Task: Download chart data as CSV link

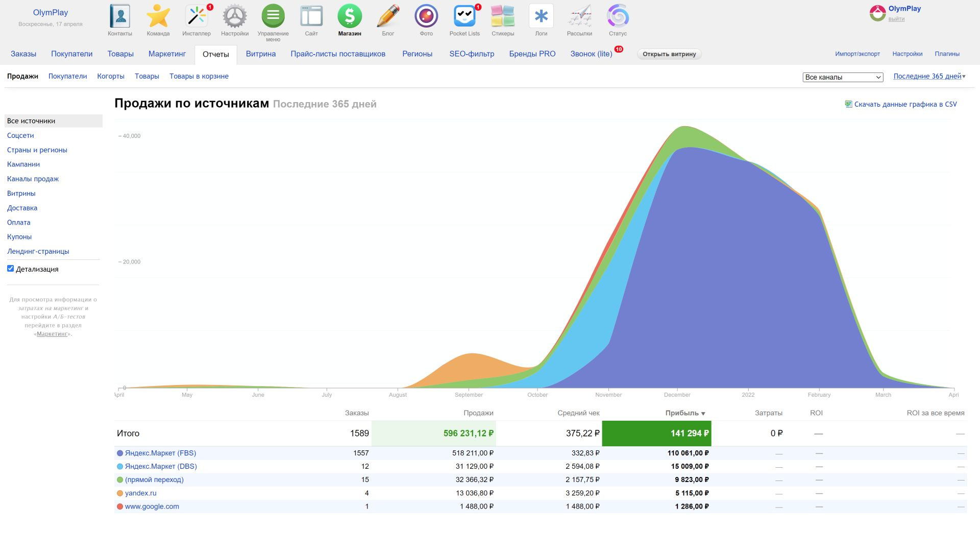Action: [x=905, y=104]
